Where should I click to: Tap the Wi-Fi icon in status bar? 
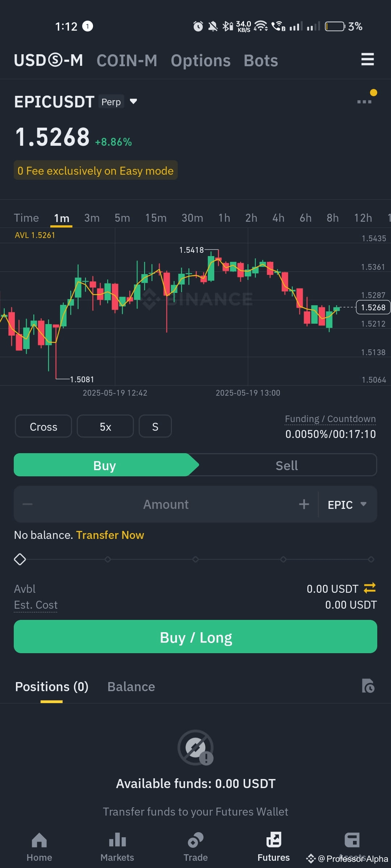260,26
